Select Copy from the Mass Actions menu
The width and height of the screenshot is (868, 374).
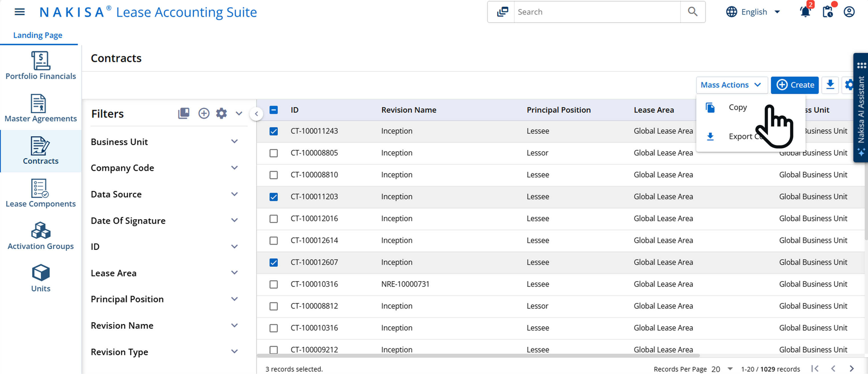[738, 107]
